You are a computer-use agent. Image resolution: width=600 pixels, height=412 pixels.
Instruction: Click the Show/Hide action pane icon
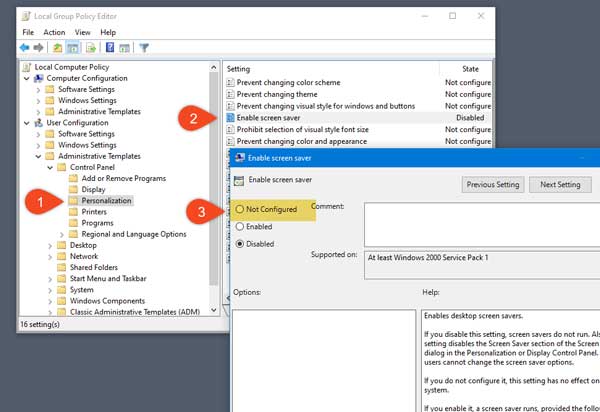[126, 47]
